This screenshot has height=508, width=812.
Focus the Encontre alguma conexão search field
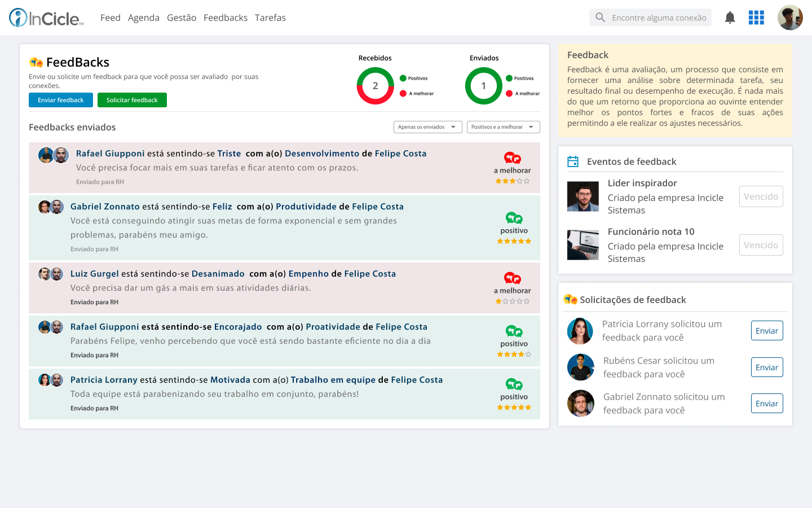pos(650,17)
